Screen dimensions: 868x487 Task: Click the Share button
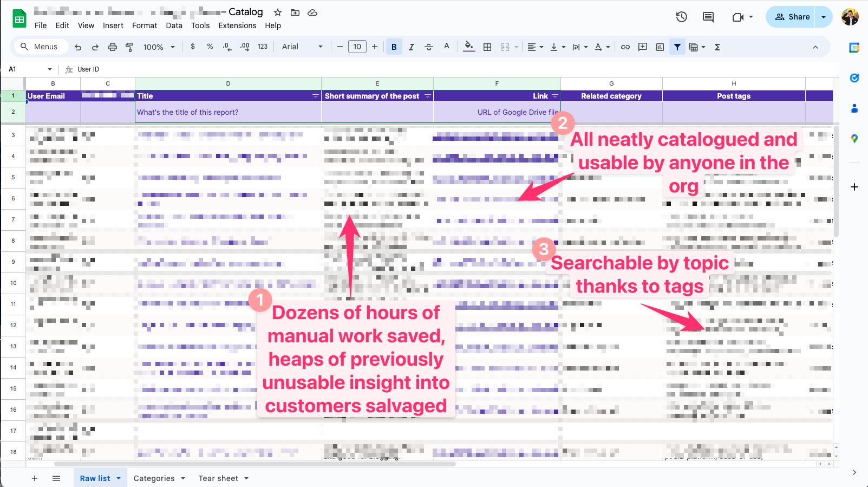pyautogui.click(x=791, y=17)
